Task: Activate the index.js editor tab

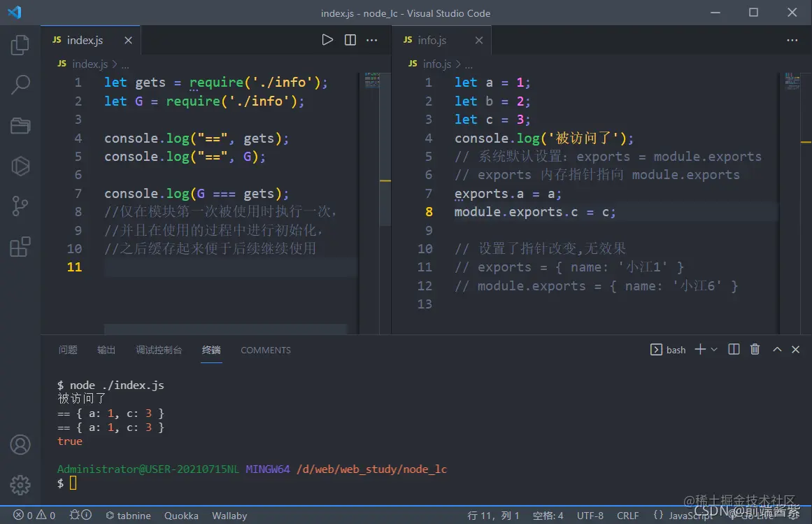Action: 90,40
